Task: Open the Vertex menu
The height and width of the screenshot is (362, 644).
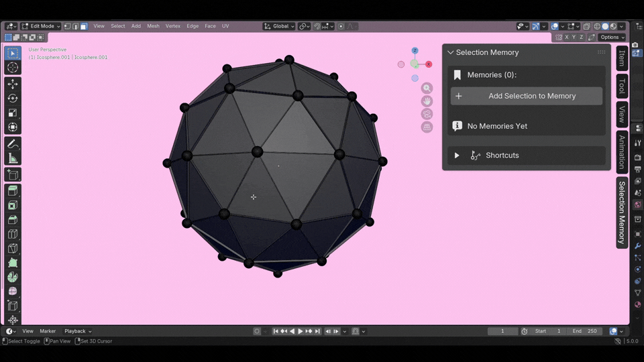Action: tap(173, 26)
